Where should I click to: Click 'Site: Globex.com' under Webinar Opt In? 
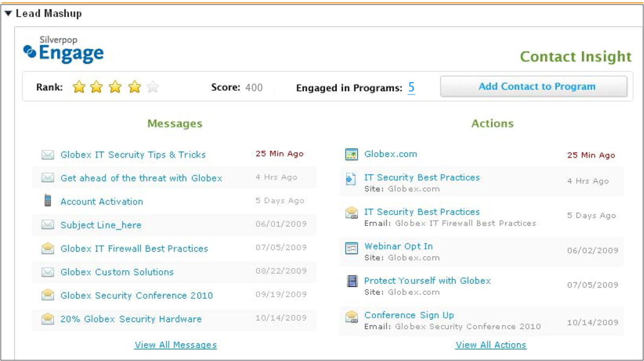pyautogui.click(x=402, y=258)
